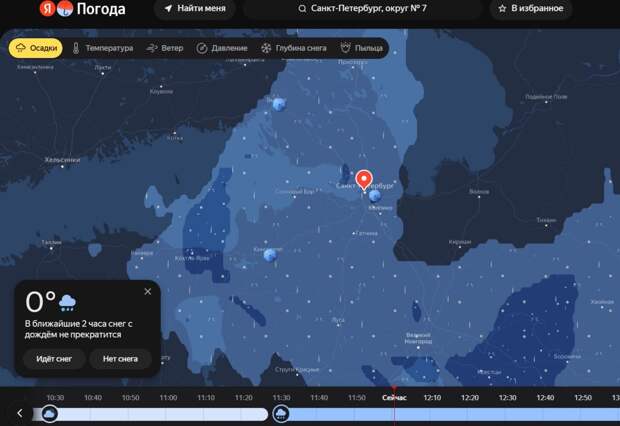
Task: Click the cloud slider handle near 11:30
Action: pyautogui.click(x=281, y=414)
